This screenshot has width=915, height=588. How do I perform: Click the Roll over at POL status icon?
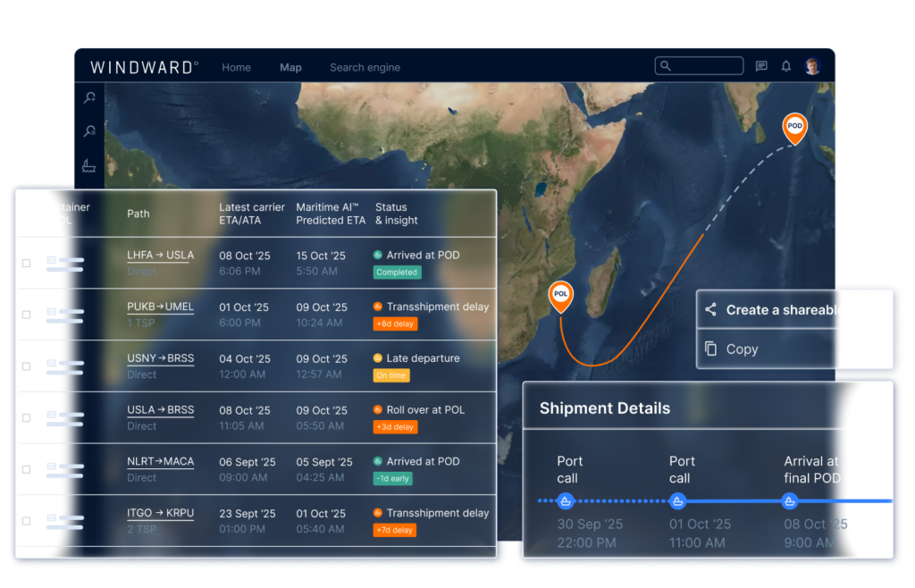click(x=378, y=409)
